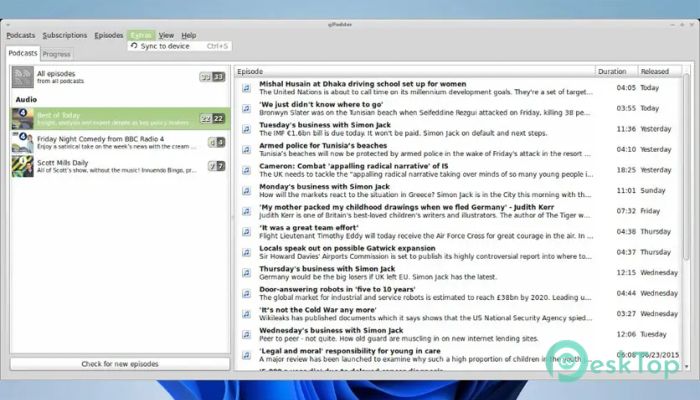Sort by Released column header

click(x=659, y=71)
